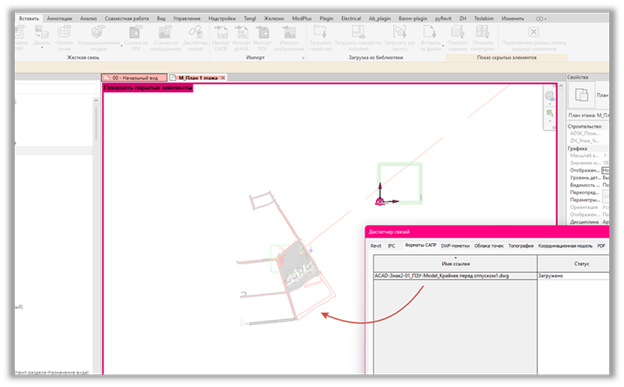Click the project browser scrollbar up arrow
The image size is (624, 387).
pos(96,101)
